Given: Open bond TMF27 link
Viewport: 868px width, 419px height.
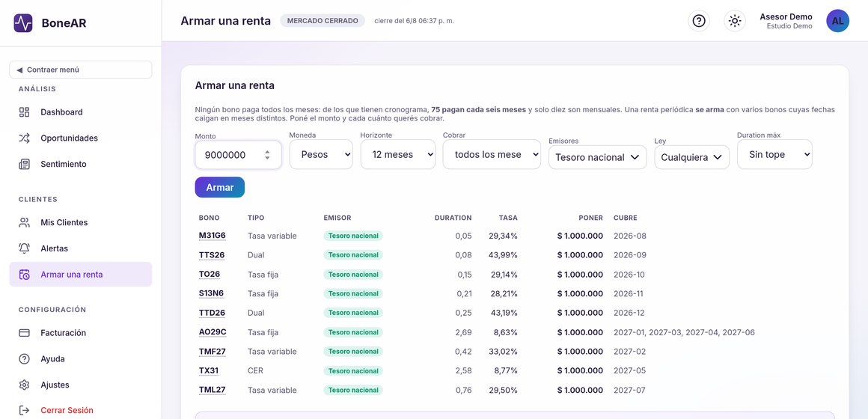Looking at the screenshot, I should 212,352.
